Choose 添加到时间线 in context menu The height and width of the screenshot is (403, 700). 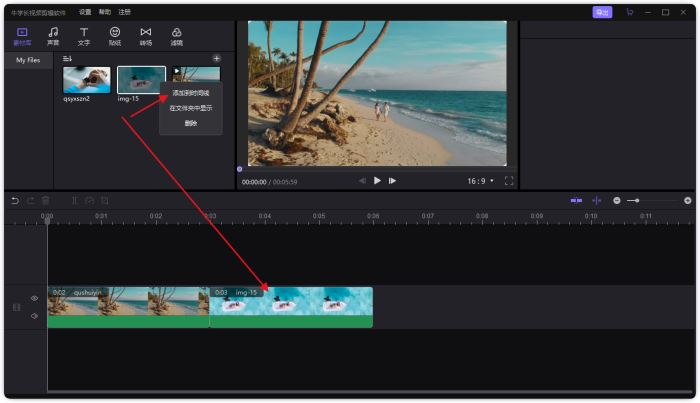pyautogui.click(x=190, y=93)
